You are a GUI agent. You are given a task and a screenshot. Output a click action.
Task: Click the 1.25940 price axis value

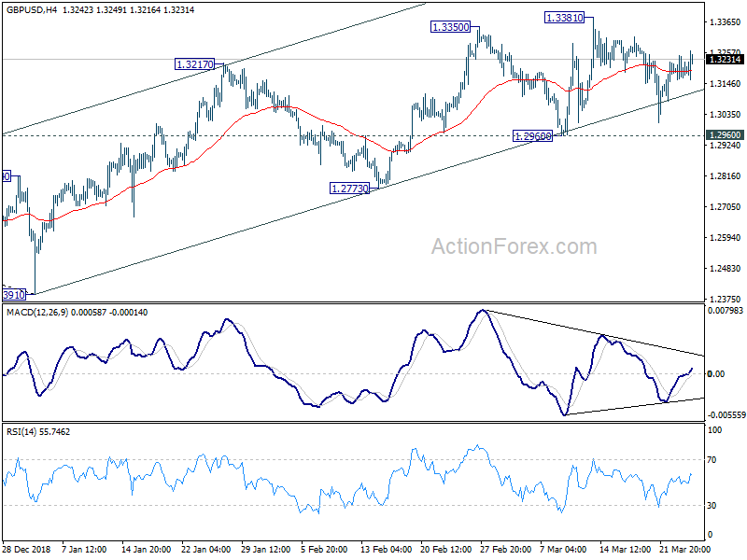tap(726, 238)
